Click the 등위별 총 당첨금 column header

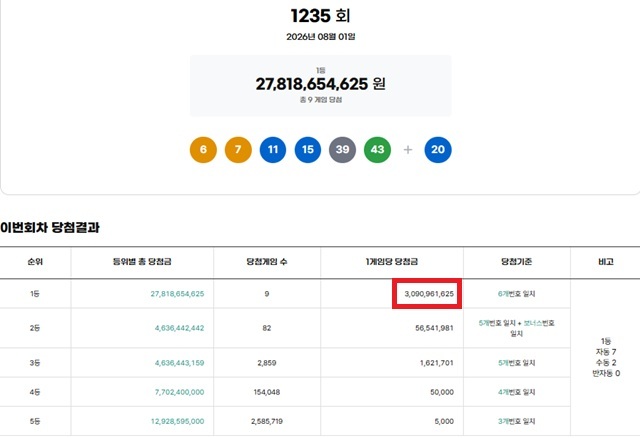[142, 262]
